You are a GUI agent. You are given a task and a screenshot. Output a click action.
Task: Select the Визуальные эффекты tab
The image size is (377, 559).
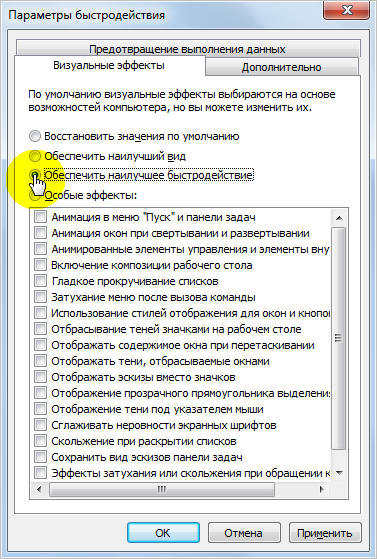click(x=109, y=65)
